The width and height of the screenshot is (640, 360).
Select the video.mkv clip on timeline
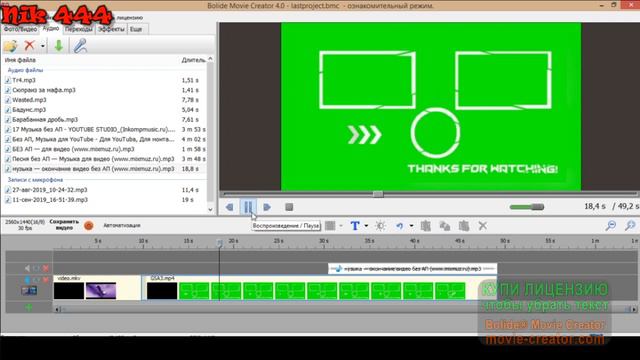97,288
